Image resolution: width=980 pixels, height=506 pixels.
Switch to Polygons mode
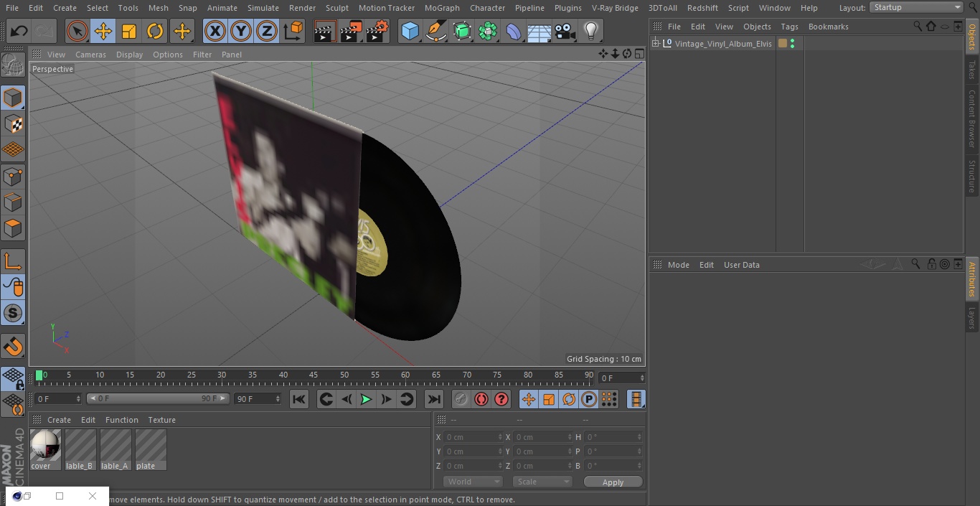pos(13,228)
